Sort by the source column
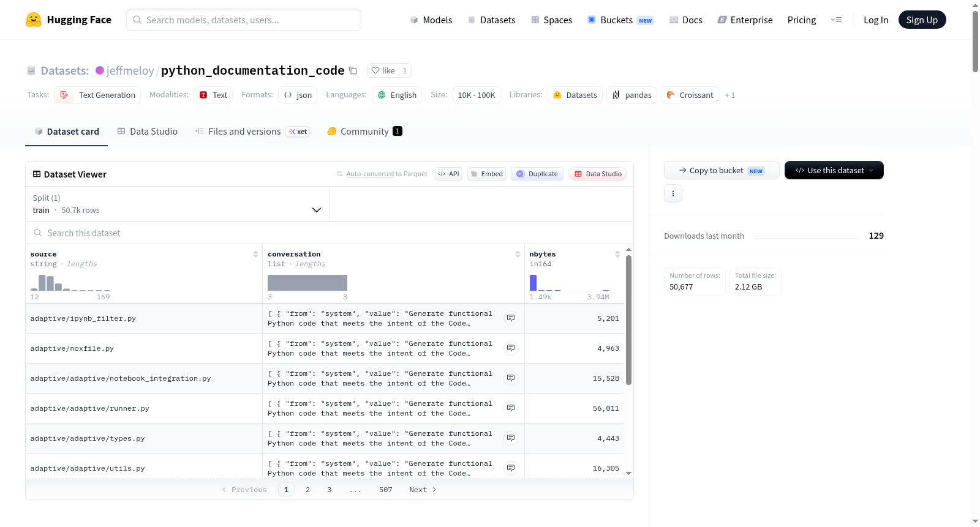The image size is (980, 527). coord(255,254)
